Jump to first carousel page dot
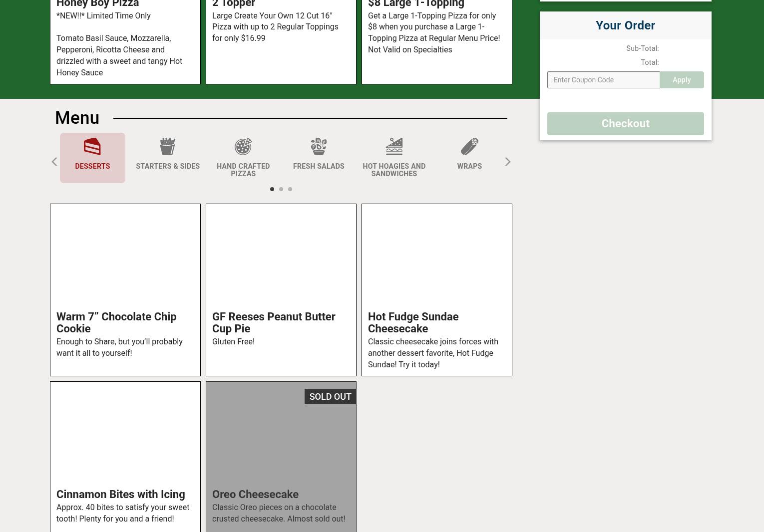The height and width of the screenshot is (532, 764). tap(272, 189)
